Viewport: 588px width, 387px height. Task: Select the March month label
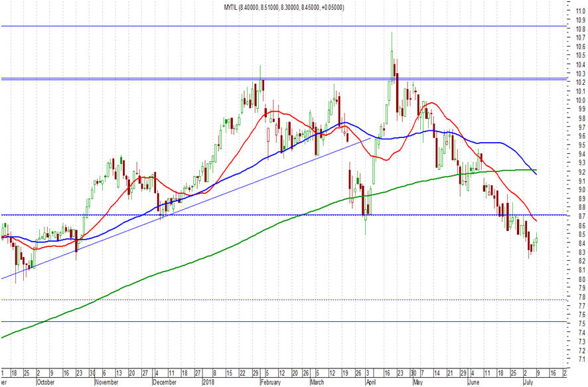click(317, 382)
